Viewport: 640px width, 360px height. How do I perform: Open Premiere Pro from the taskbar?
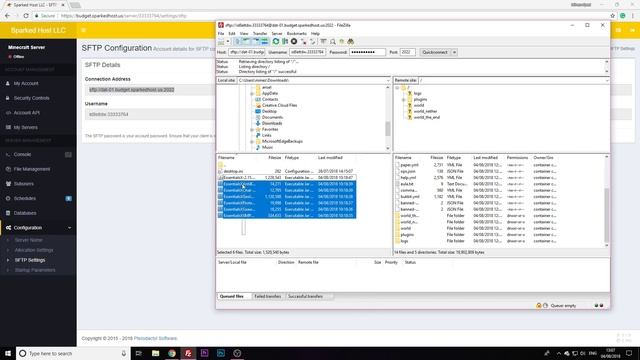coord(204,353)
